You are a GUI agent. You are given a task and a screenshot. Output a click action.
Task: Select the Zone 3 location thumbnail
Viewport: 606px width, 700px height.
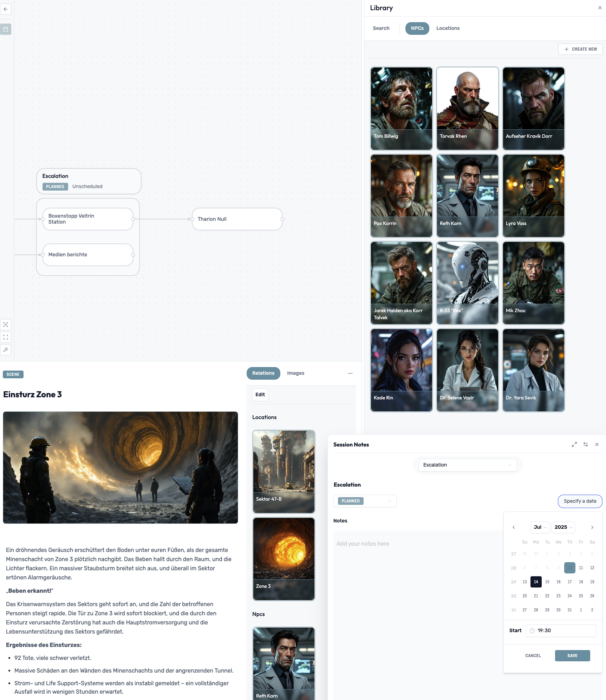click(284, 559)
